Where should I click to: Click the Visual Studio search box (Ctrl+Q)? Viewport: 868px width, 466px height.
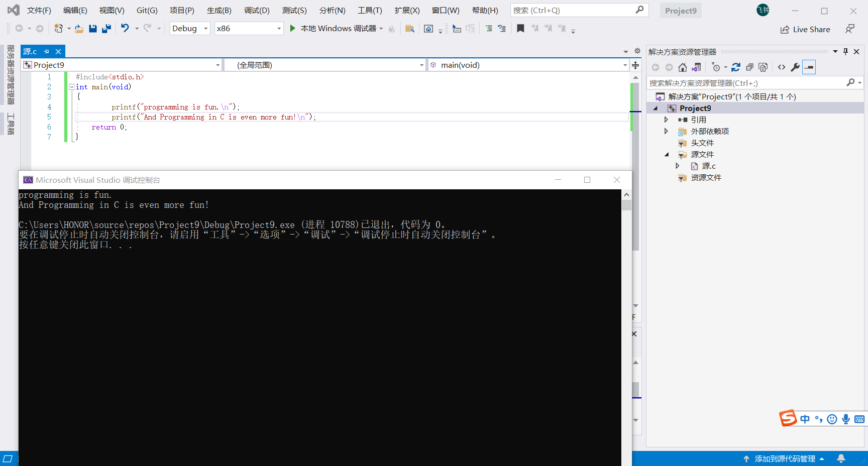pyautogui.click(x=579, y=10)
